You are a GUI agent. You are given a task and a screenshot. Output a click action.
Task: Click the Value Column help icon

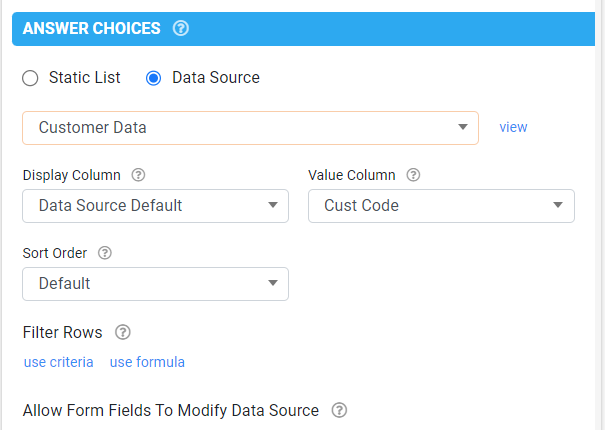(x=413, y=175)
